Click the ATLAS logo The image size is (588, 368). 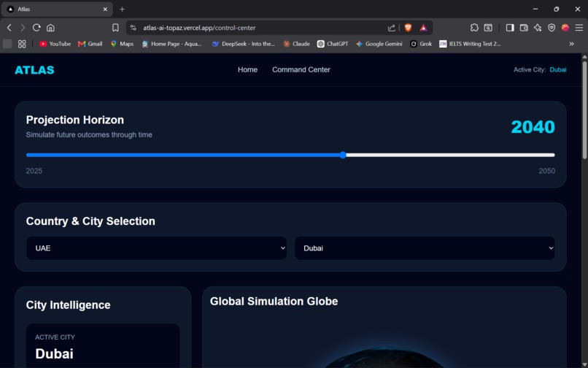tap(34, 70)
